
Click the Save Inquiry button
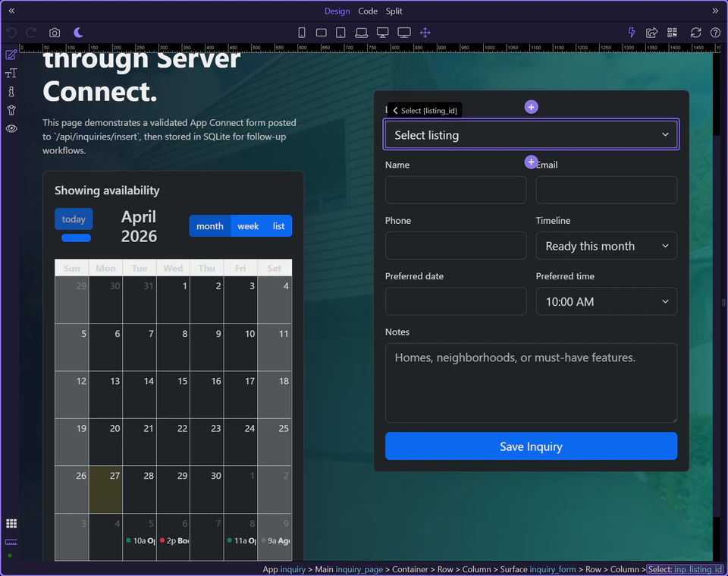coord(531,446)
